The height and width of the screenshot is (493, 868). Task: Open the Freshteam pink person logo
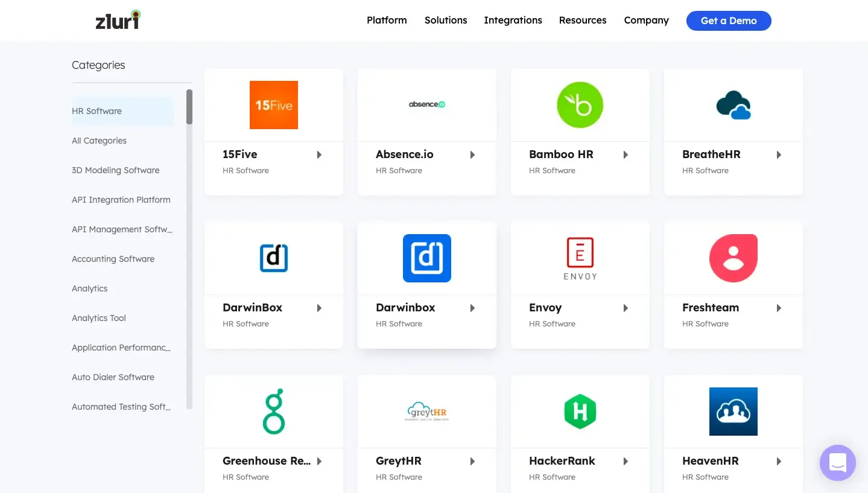coord(733,258)
